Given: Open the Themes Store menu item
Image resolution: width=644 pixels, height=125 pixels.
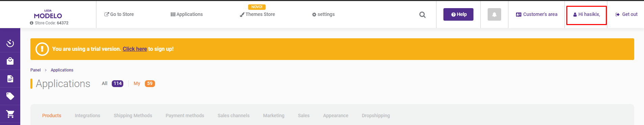Looking at the screenshot, I should click(257, 14).
